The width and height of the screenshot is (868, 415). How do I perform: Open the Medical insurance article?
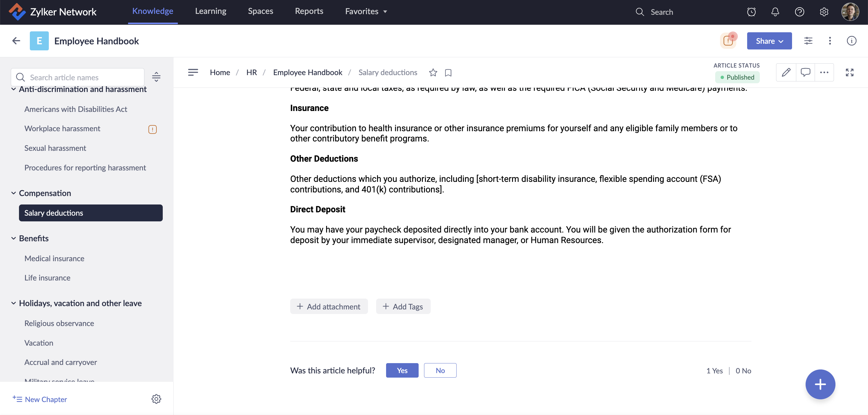tap(54, 258)
